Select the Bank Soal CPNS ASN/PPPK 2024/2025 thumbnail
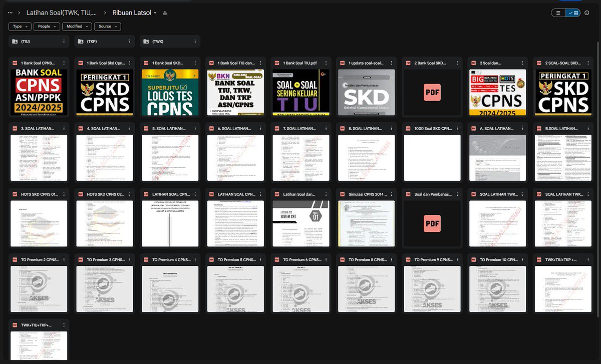This screenshot has height=364, width=601. [x=39, y=93]
